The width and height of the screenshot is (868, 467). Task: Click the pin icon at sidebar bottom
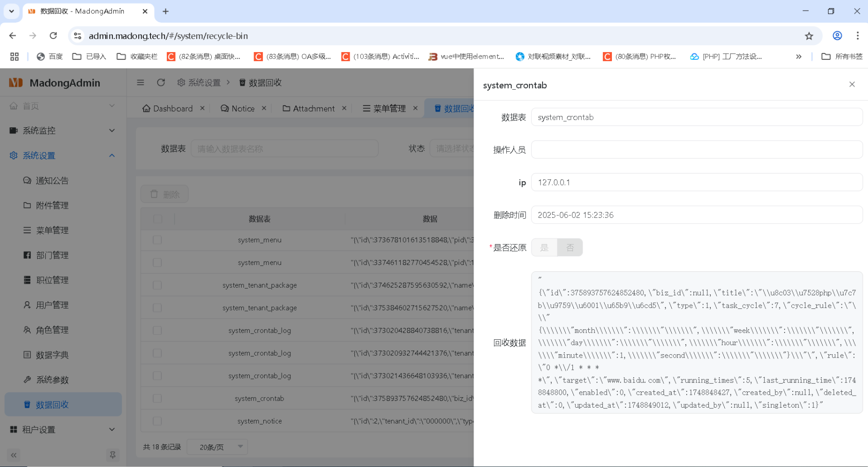pos(112,455)
